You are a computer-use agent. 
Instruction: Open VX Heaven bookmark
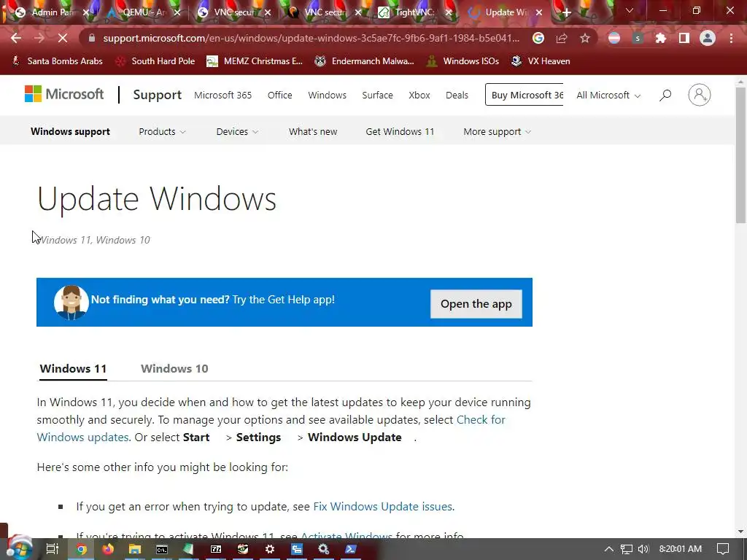pyautogui.click(x=541, y=61)
